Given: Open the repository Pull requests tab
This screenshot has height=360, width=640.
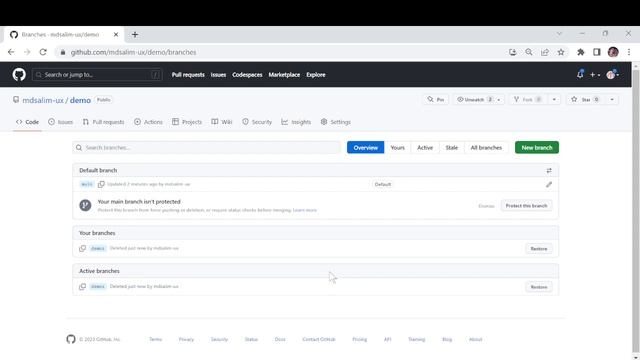Looking at the screenshot, I should (x=103, y=122).
